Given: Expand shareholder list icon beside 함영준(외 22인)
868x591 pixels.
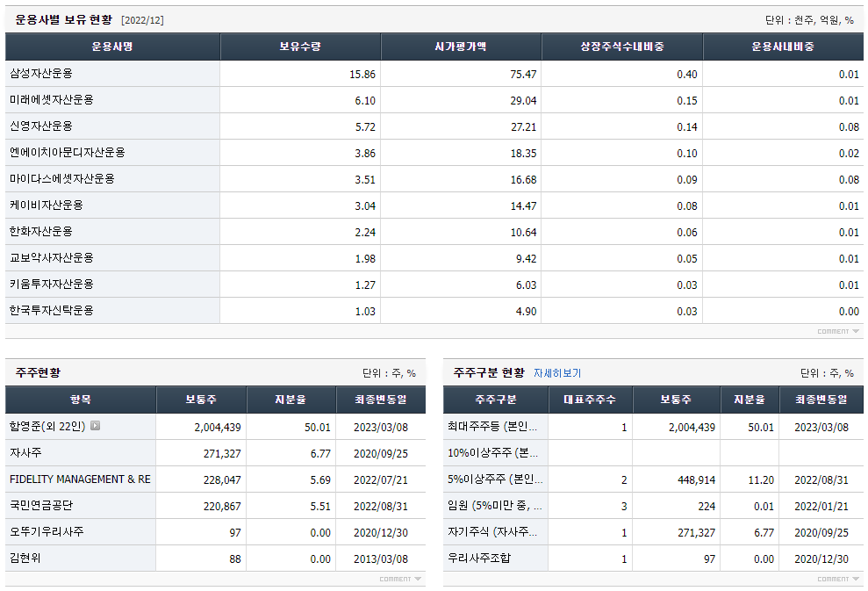Looking at the screenshot, I should tap(95, 425).
